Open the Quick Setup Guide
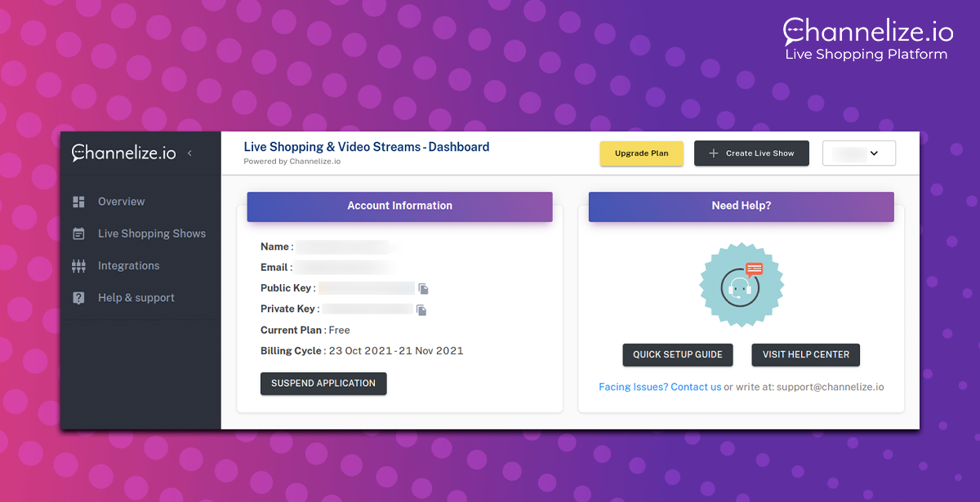Screen dimensions: 980x502 (x=678, y=355)
